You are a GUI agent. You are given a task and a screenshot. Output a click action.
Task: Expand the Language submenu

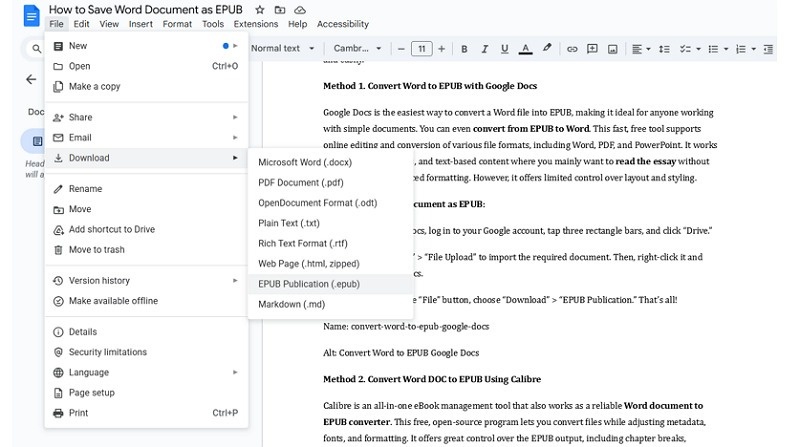146,372
